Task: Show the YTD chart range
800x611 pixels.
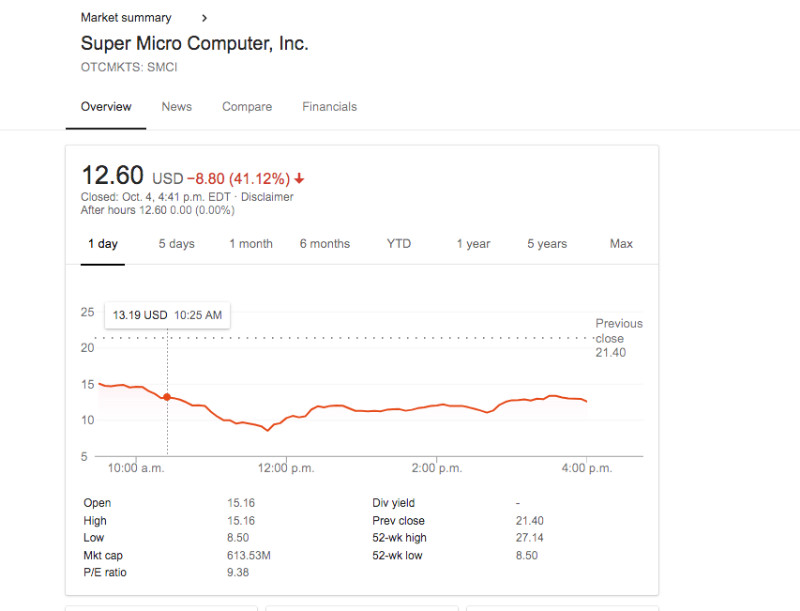Action: pyautogui.click(x=399, y=244)
